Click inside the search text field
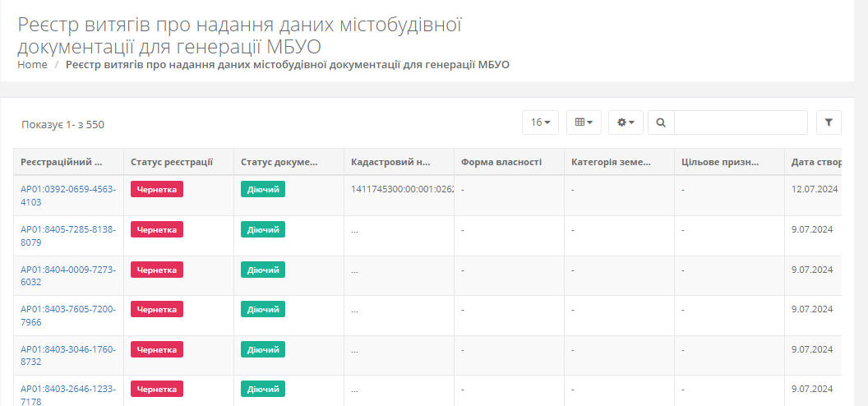This screenshot has width=868, height=406. (x=740, y=122)
